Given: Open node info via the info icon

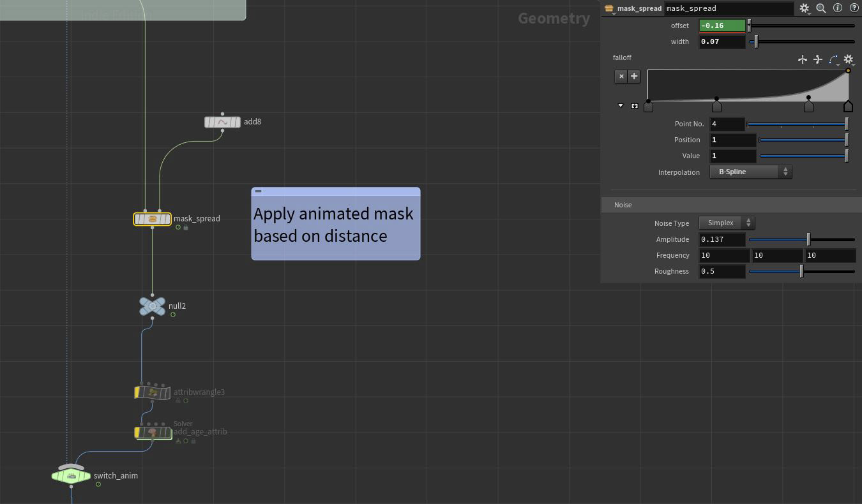Looking at the screenshot, I should tap(838, 8).
